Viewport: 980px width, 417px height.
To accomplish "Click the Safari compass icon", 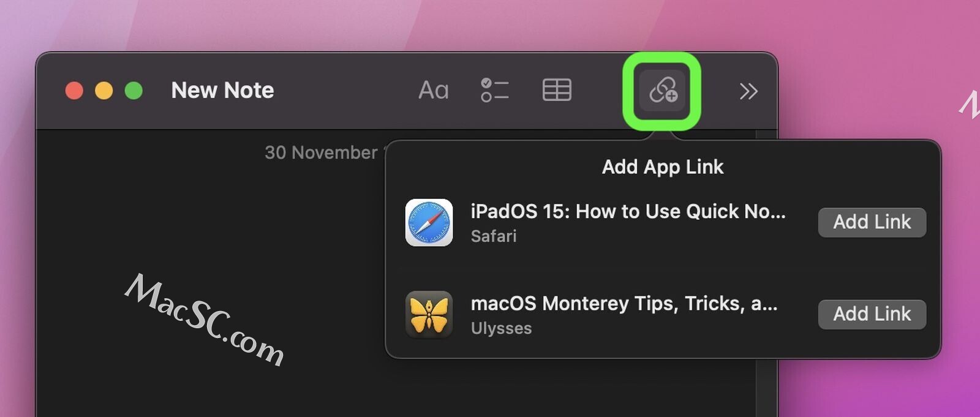I will point(429,222).
